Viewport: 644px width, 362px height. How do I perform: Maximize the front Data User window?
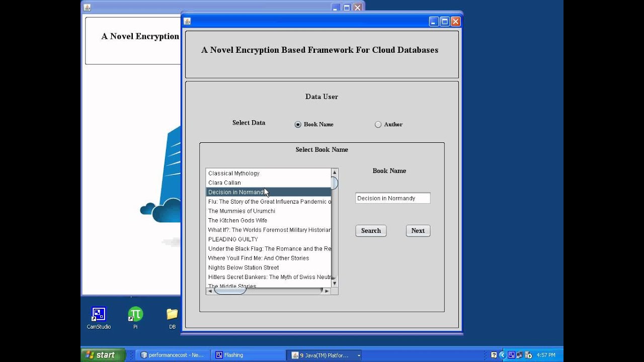click(x=445, y=21)
